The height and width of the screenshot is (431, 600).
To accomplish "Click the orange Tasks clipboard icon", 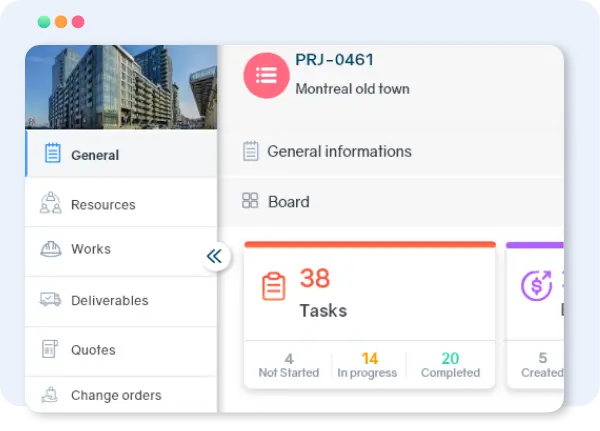I will tap(273, 286).
